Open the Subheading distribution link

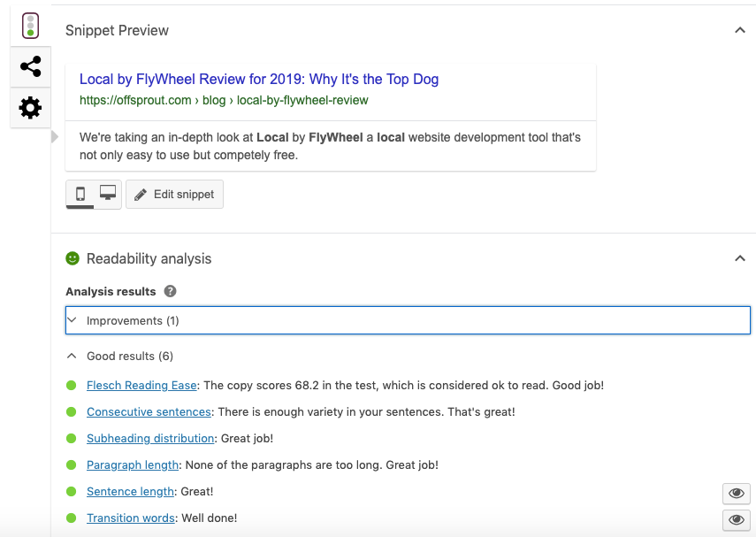click(x=150, y=439)
